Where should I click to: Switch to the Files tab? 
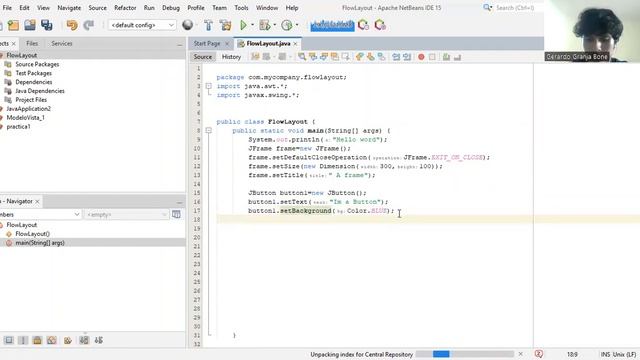point(32,43)
